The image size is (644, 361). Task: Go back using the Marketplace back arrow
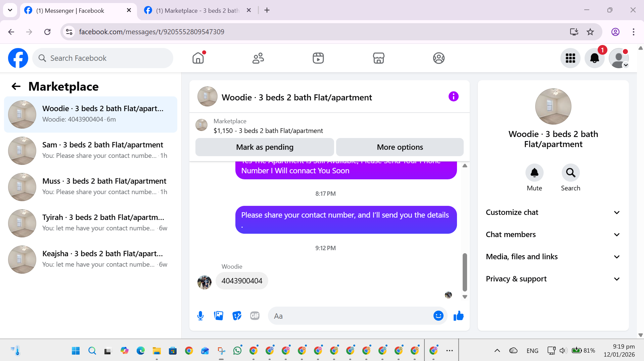[16, 87]
